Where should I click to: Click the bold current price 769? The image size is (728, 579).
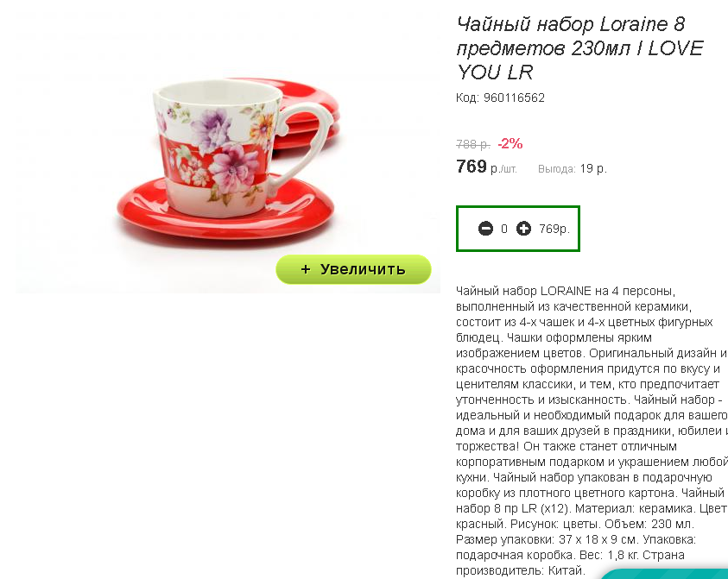[472, 167]
